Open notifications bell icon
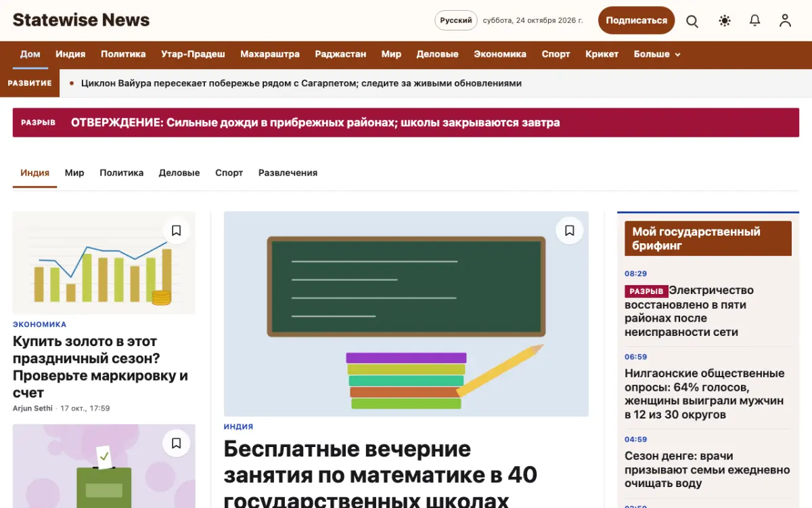812x508 pixels. 755,21
